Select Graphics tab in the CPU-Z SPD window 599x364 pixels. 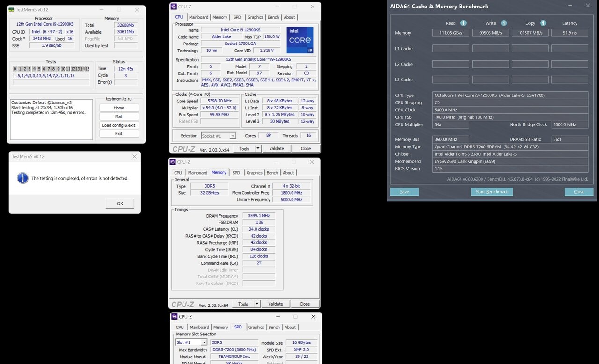256,327
